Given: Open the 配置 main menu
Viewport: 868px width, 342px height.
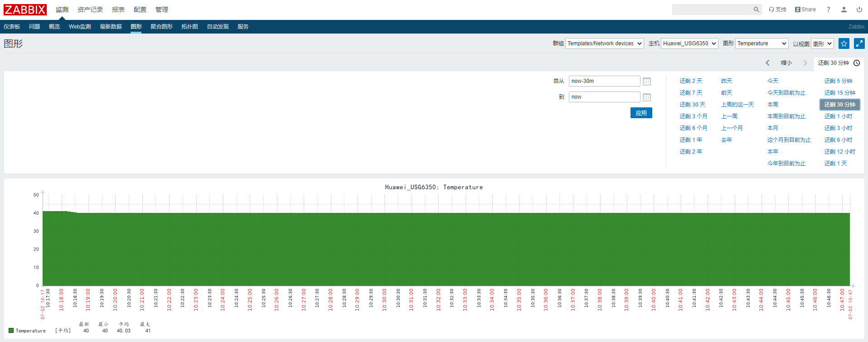Looking at the screenshot, I should coord(140,10).
